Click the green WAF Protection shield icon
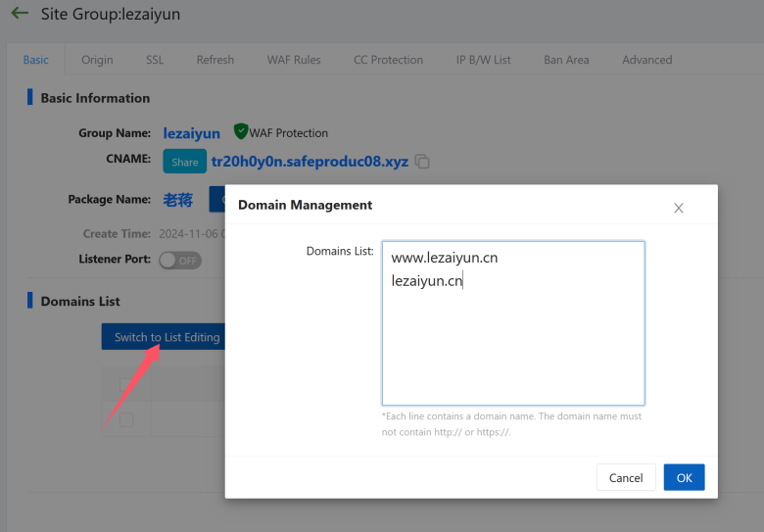This screenshot has height=532, width=764. (x=241, y=131)
